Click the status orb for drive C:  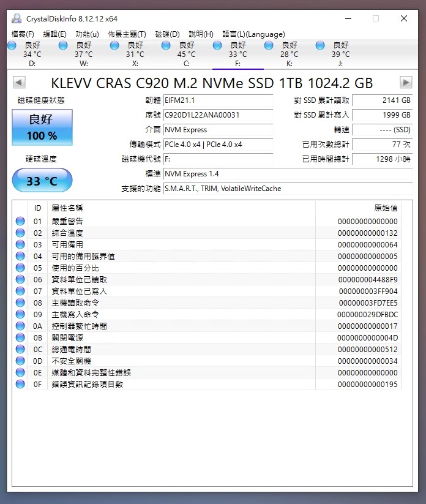[166, 45]
